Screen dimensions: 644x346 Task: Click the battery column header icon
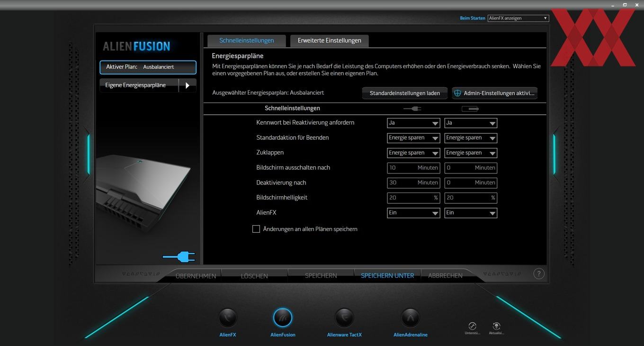click(470, 109)
